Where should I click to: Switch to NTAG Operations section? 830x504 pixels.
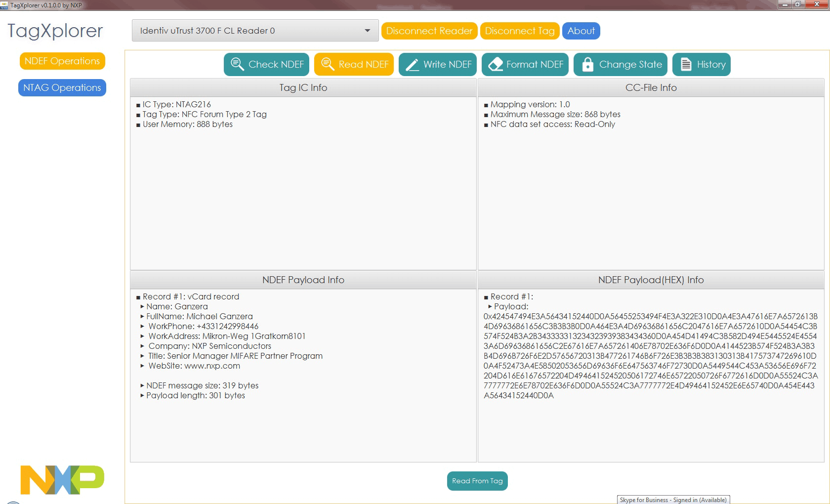[x=62, y=88]
